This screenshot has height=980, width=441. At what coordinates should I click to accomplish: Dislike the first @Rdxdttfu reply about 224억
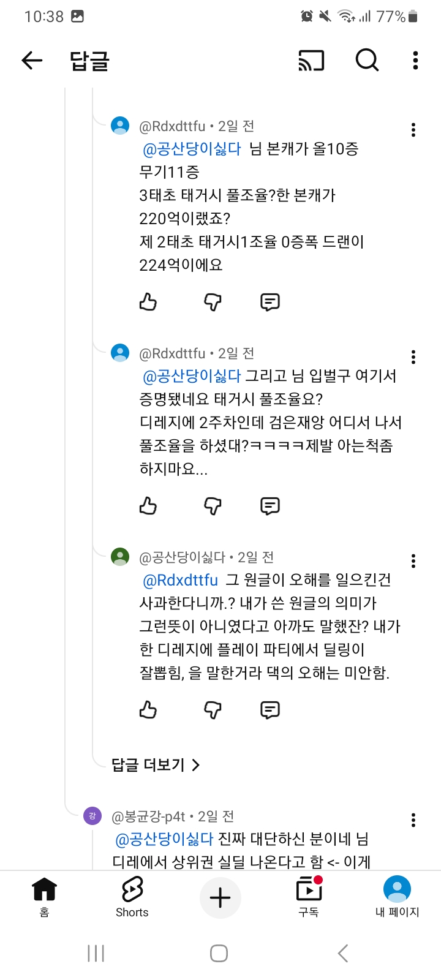(x=213, y=302)
